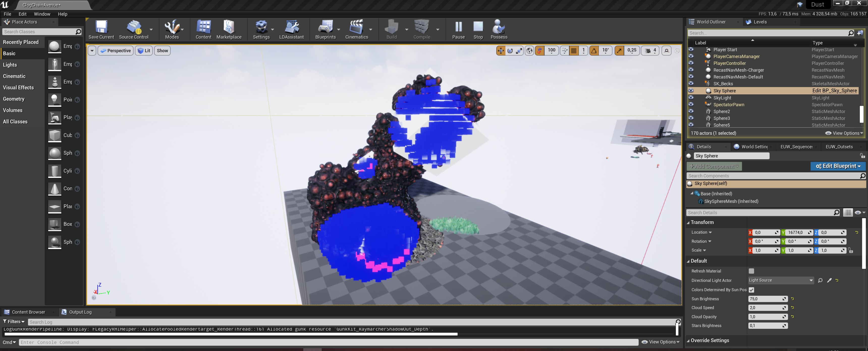
Task: Toggle rotation snapping angle icon
Action: pos(594,50)
